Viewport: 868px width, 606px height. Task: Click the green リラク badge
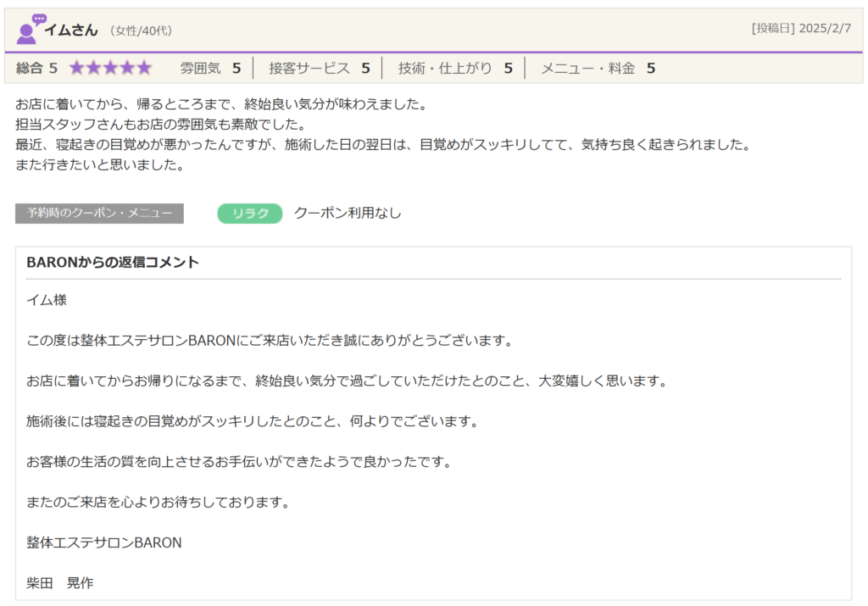point(250,214)
